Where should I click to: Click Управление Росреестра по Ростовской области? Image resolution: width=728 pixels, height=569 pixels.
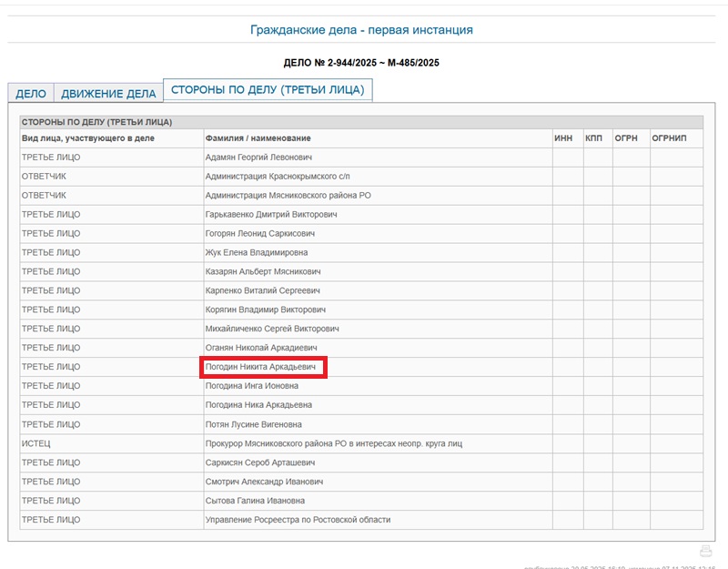pos(298,520)
